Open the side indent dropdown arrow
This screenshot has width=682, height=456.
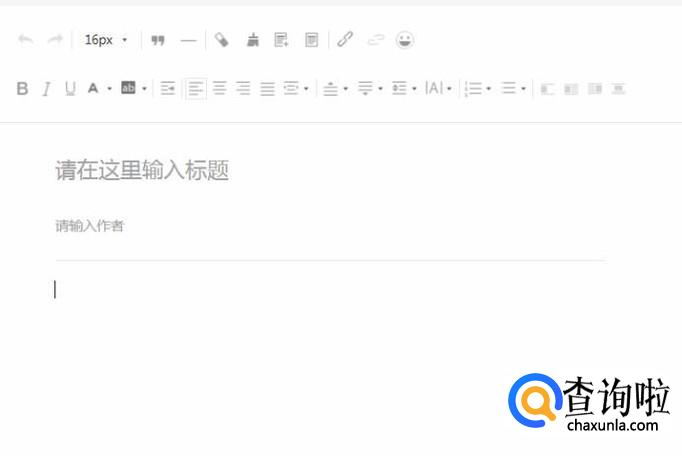point(306,89)
